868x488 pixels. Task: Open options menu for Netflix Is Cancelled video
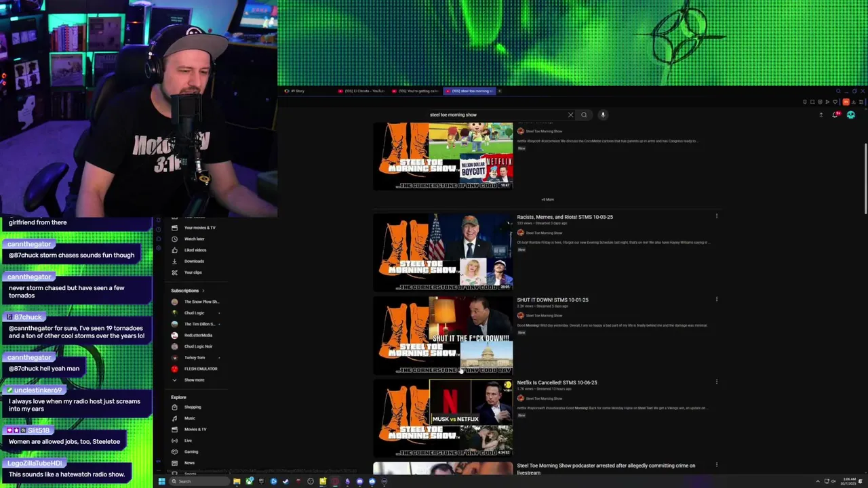[716, 382]
